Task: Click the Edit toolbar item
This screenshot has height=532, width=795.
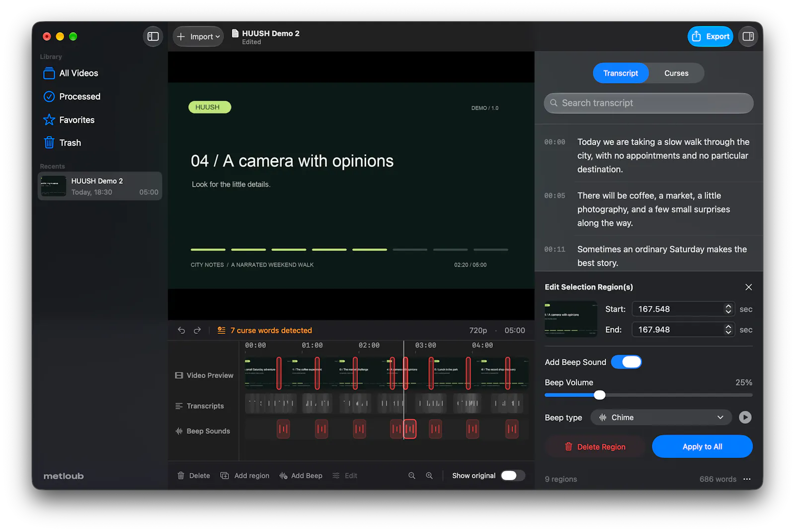Action: (345, 475)
